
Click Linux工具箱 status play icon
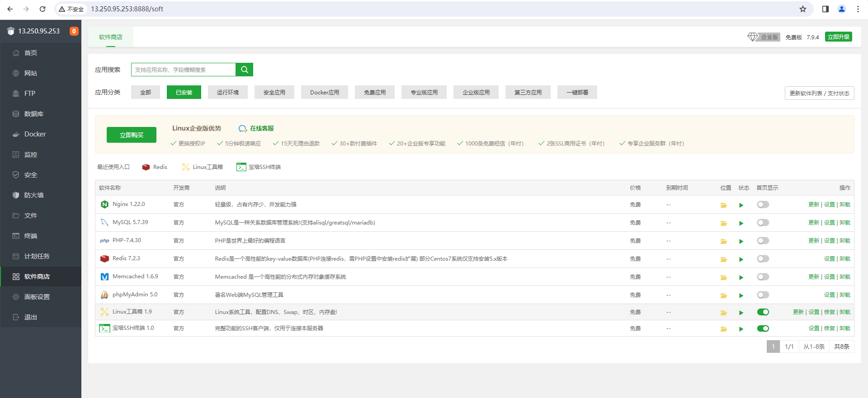click(741, 313)
